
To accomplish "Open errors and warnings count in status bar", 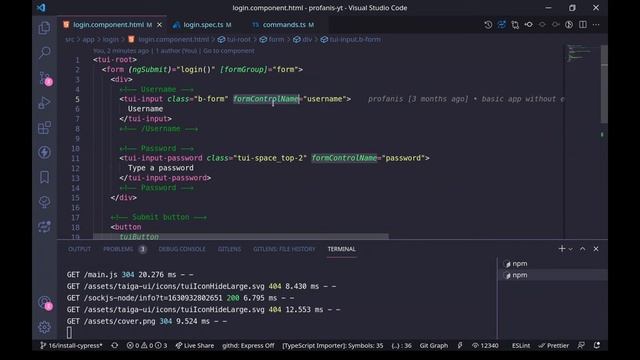I will point(147,345).
